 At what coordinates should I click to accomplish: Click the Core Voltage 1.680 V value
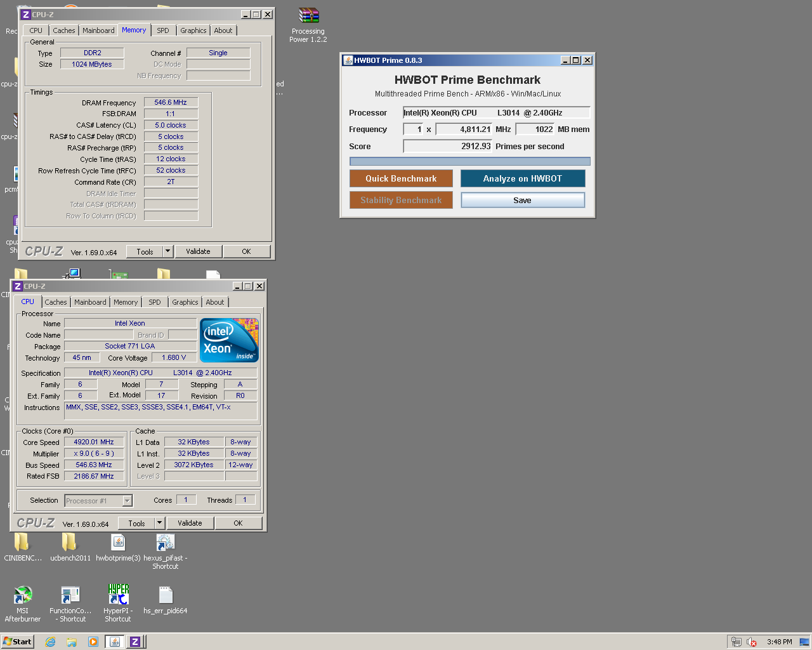point(174,357)
